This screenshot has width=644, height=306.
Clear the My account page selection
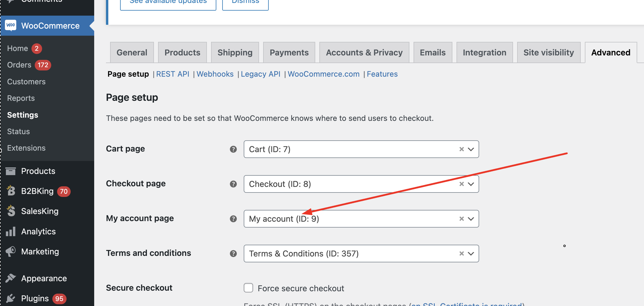(462, 219)
